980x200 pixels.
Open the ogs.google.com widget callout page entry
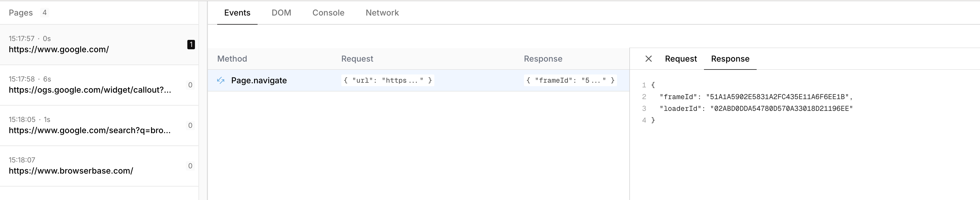tap(99, 85)
